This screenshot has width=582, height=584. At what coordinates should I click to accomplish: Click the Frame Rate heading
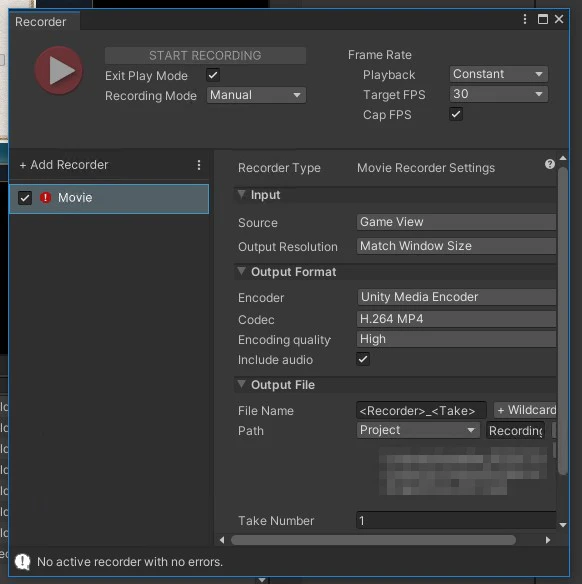coord(380,55)
